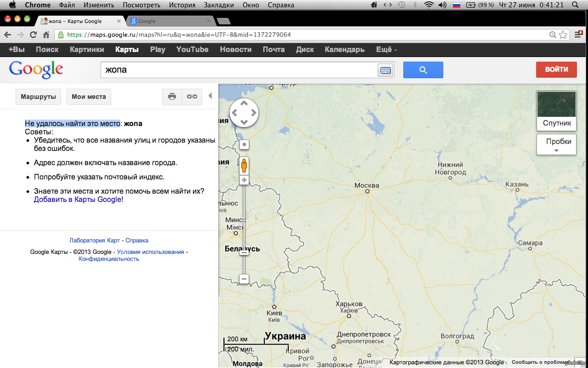
Task: Click the Казань label on map
Action: [x=517, y=184]
